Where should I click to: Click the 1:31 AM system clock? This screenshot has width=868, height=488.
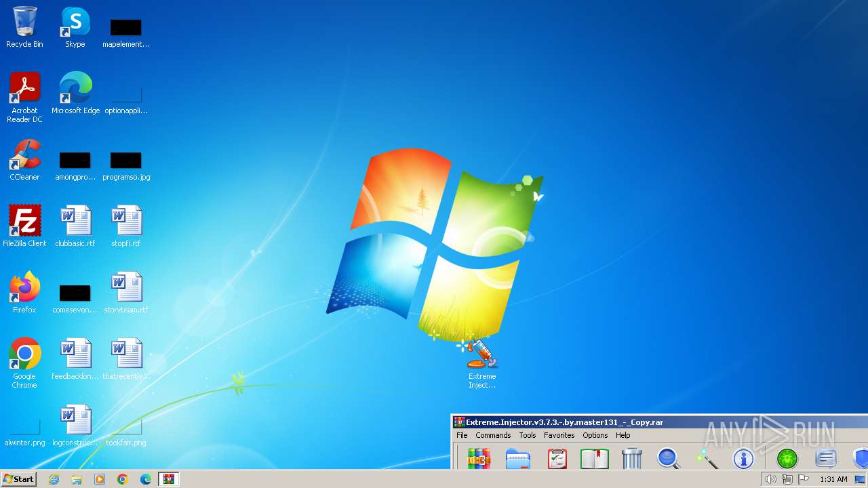coord(833,479)
